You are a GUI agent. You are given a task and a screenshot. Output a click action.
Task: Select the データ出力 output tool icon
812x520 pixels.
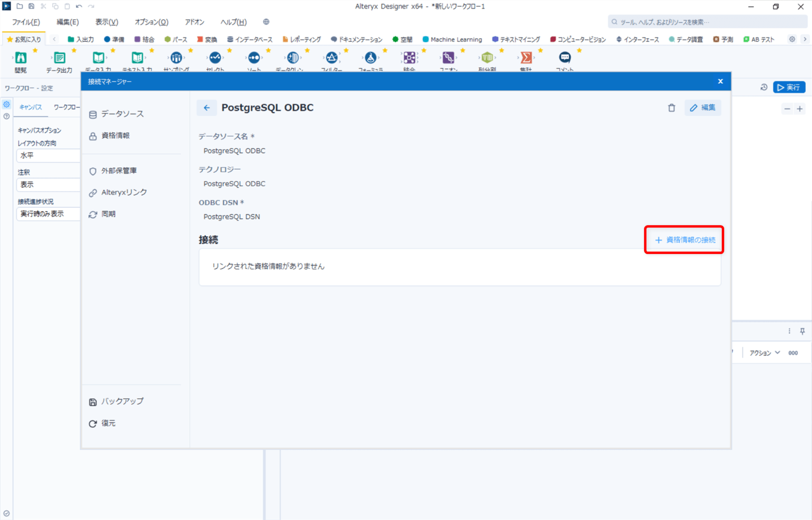59,58
